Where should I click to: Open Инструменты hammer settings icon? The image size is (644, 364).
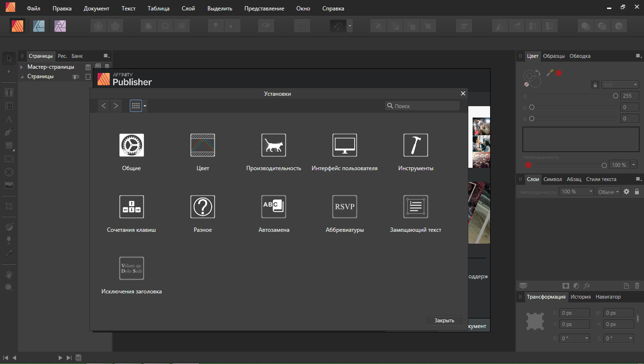point(416,145)
